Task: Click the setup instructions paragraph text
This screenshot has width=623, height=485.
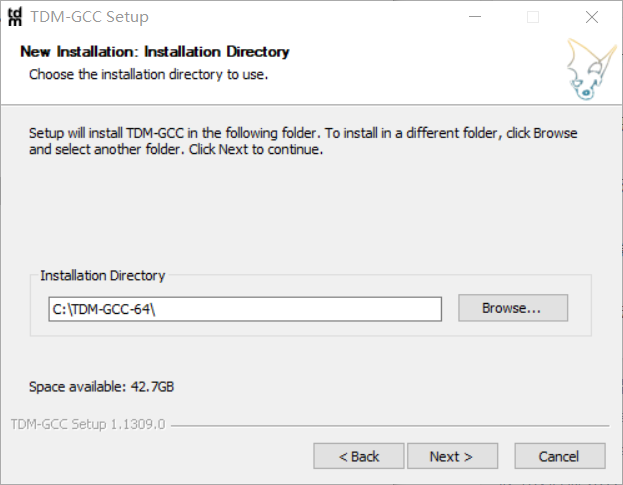Action: [x=302, y=141]
